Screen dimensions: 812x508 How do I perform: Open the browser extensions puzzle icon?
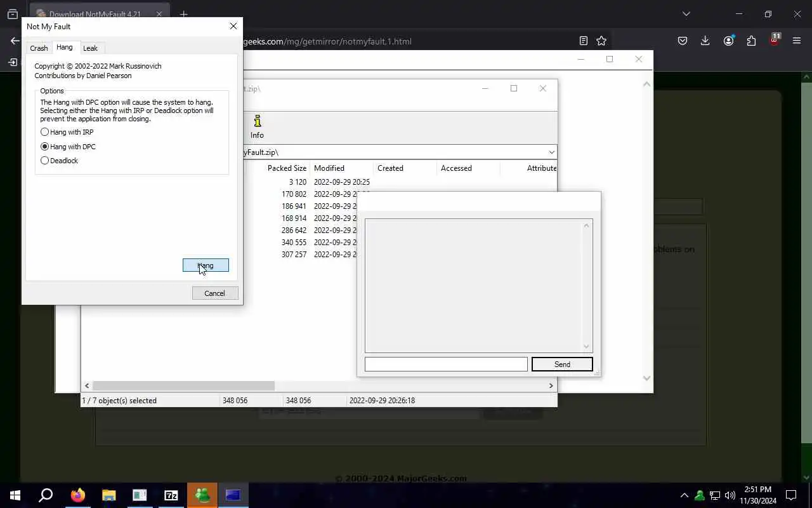(751, 41)
